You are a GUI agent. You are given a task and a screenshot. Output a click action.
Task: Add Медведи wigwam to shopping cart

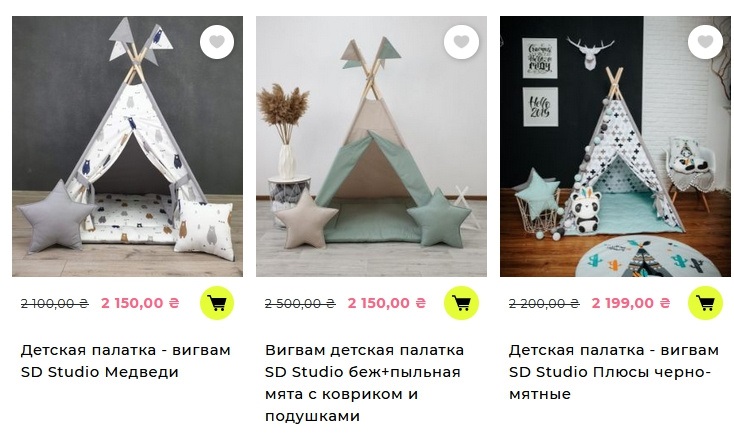(217, 303)
